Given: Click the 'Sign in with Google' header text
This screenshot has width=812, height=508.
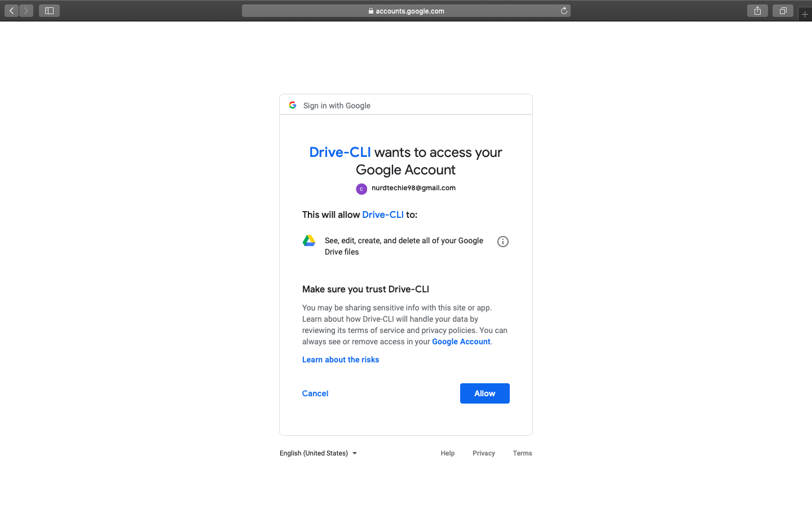Looking at the screenshot, I should 337,106.
